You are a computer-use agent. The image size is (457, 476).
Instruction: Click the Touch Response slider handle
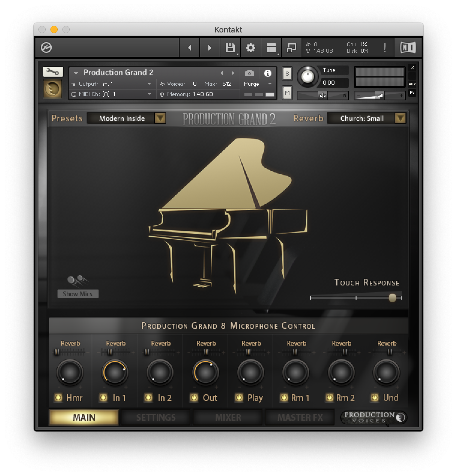(x=392, y=297)
